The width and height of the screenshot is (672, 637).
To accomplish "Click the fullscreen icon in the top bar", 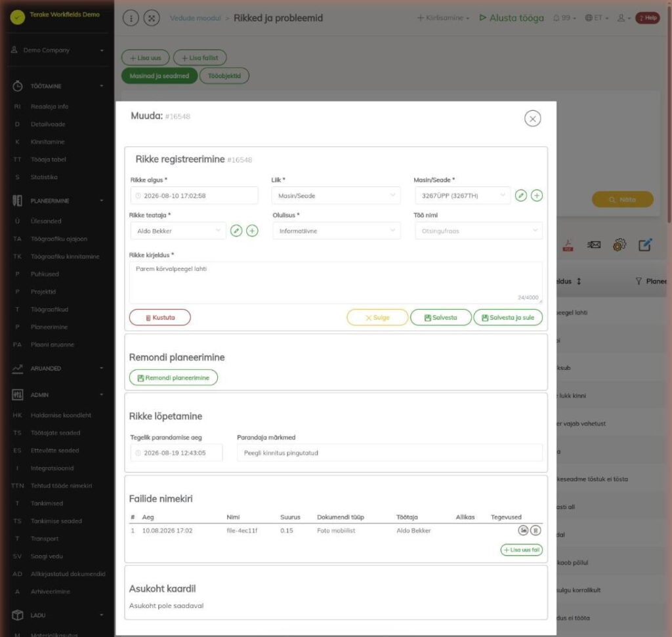I will pos(152,18).
